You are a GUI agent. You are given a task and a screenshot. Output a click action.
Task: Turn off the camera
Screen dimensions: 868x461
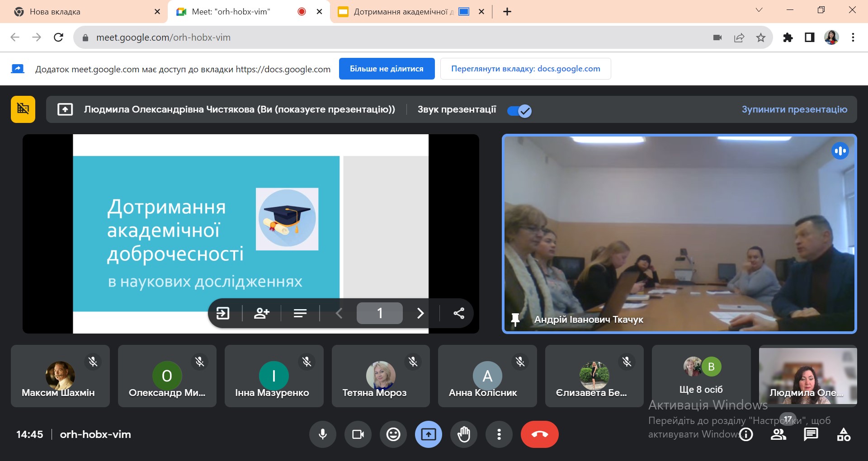(358, 434)
